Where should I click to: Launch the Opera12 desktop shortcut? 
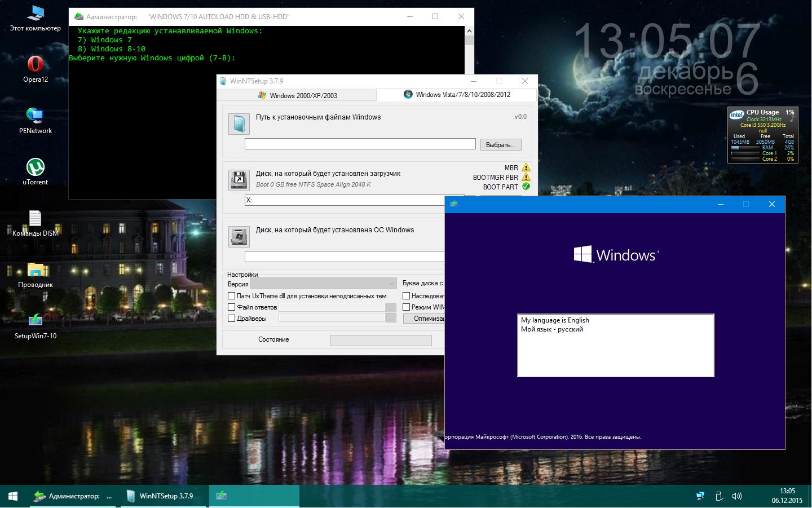35,69
